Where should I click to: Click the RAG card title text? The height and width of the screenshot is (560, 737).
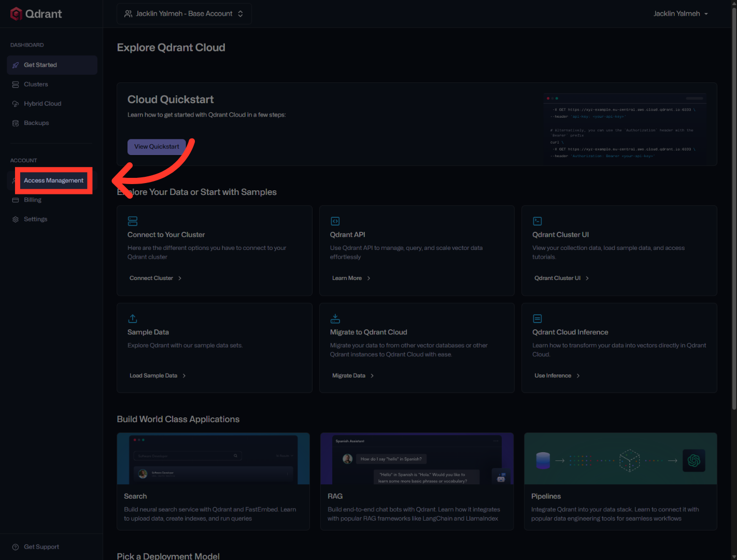pos(335,497)
